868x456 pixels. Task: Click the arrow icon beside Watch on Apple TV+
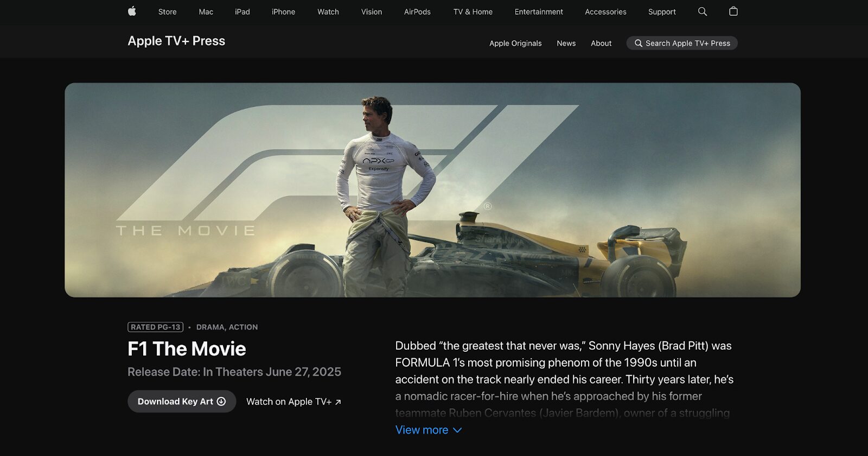[338, 402]
